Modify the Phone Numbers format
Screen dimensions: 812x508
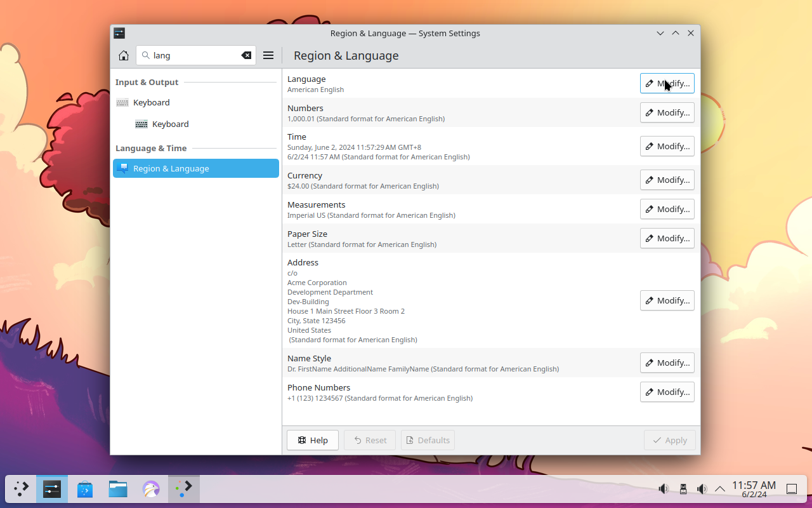click(x=667, y=392)
